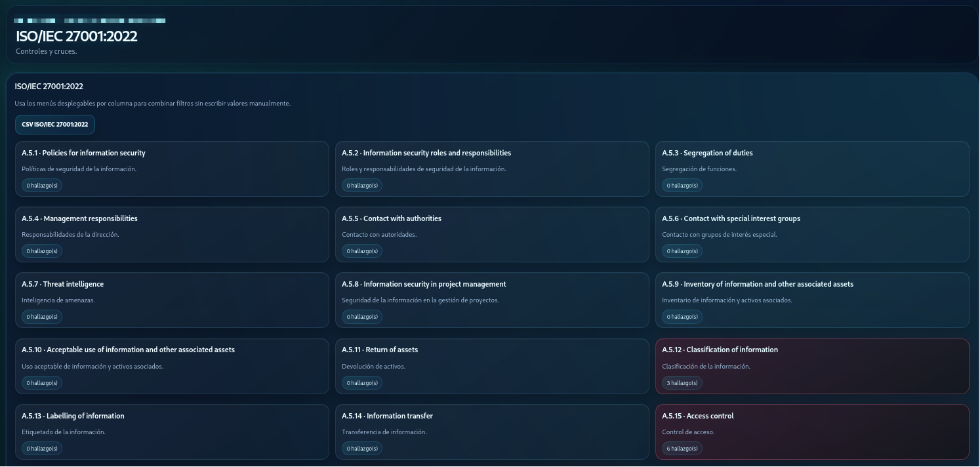Open the A.5.1 Policies for information security card
The height and width of the screenshot is (467, 980).
click(x=172, y=169)
